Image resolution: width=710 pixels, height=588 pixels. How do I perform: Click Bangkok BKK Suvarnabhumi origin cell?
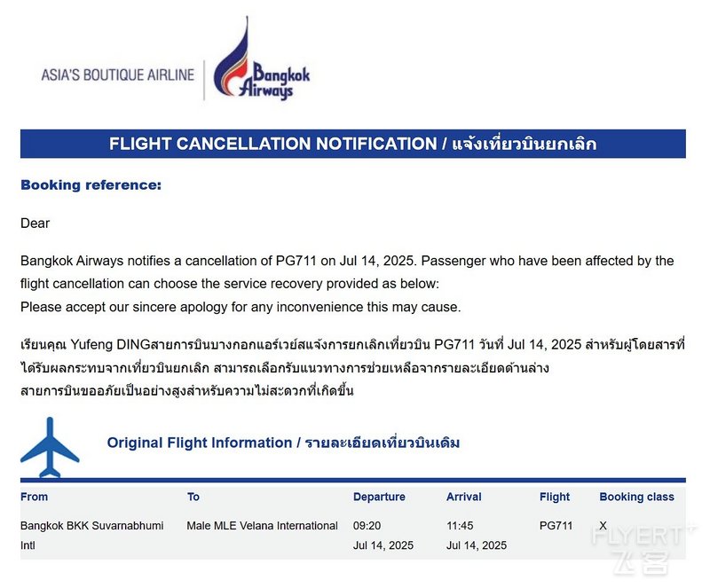coord(92,535)
